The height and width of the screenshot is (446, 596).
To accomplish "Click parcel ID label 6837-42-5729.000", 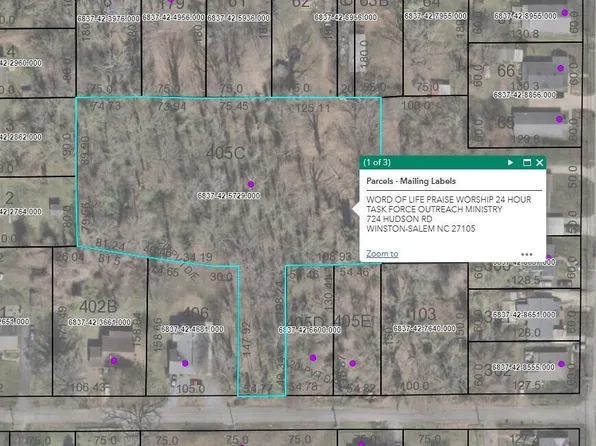I will click(228, 196).
